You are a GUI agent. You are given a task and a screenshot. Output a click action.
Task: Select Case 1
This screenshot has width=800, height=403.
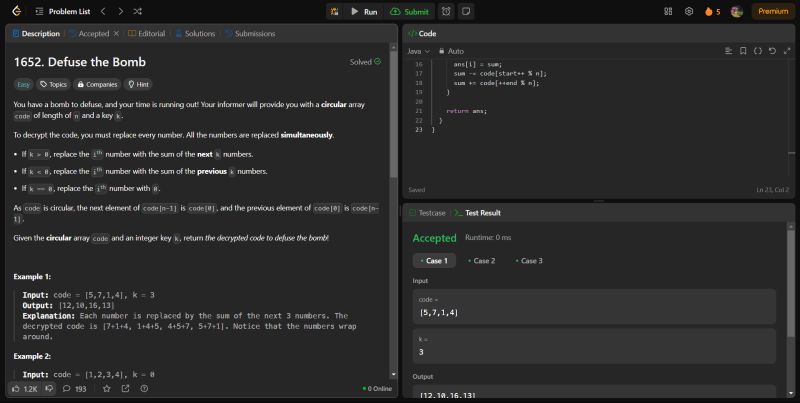434,261
